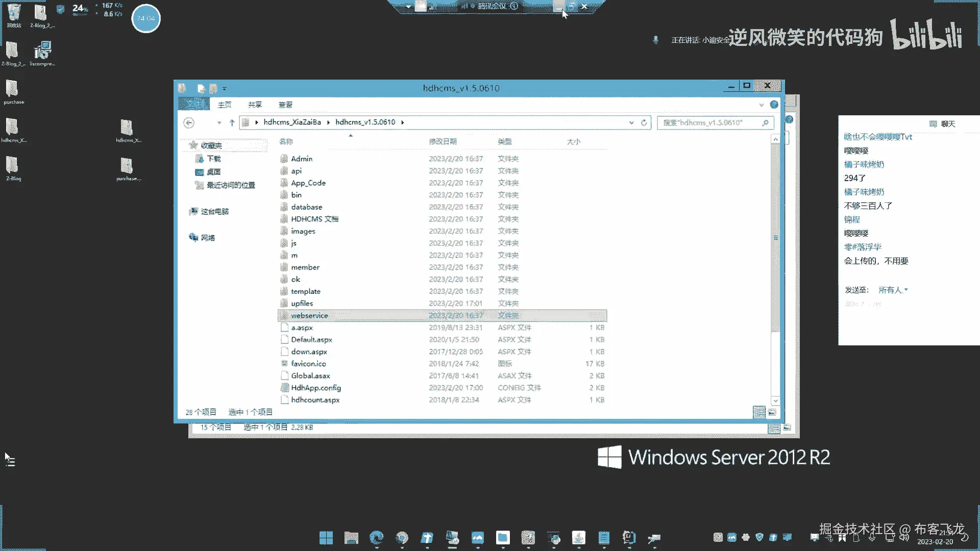980x551 pixels.
Task: Click hdhcms_XiaZaiBa in the breadcrumb path
Action: click(x=292, y=122)
